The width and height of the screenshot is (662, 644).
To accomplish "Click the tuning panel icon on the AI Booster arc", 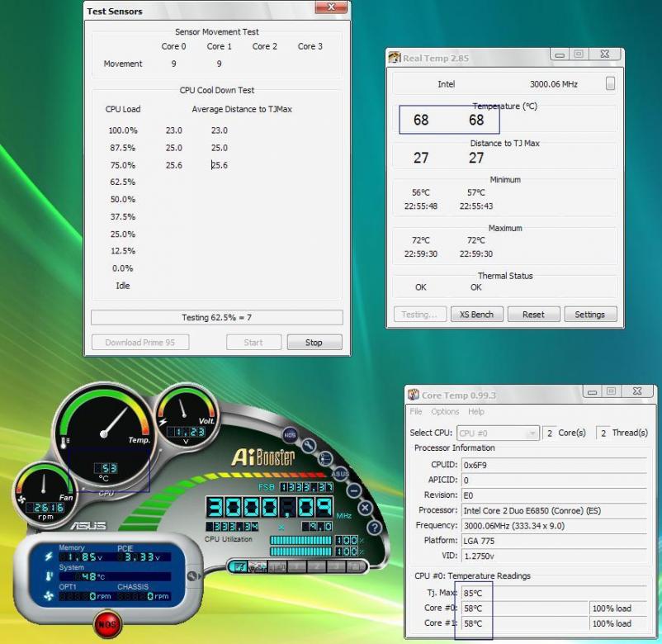I will pyautogui.click(x=325, y=458).
